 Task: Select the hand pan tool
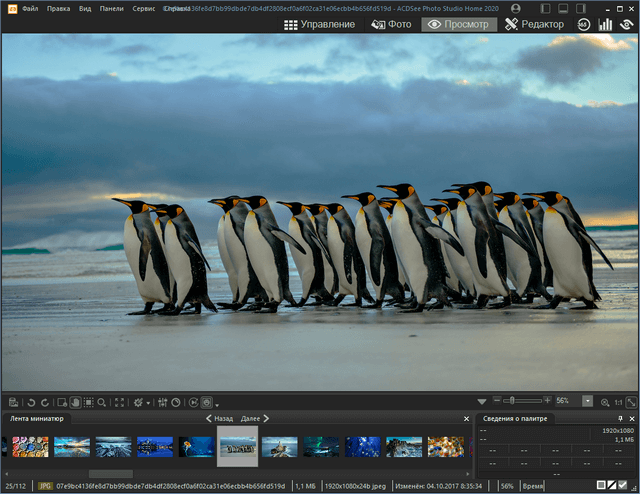point(75,401)
